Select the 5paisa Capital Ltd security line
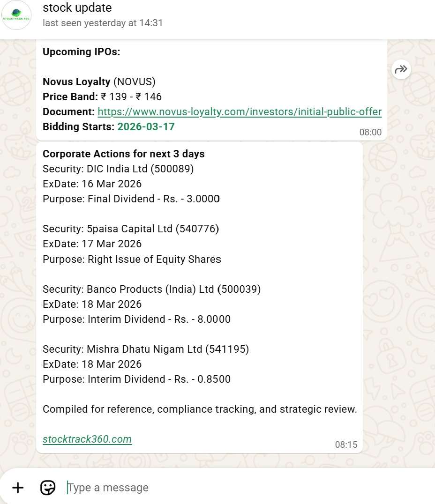 [131, 229]
